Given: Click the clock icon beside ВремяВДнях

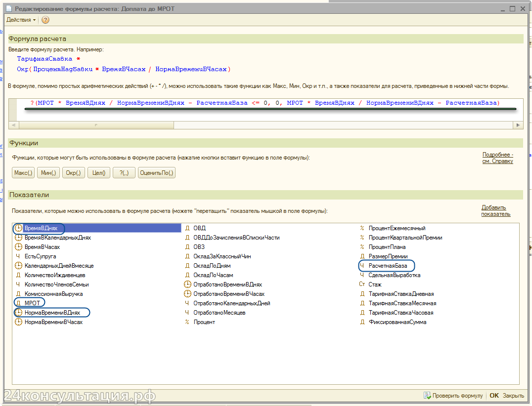Looking at the screenshot, I should [x=18, y=228].
